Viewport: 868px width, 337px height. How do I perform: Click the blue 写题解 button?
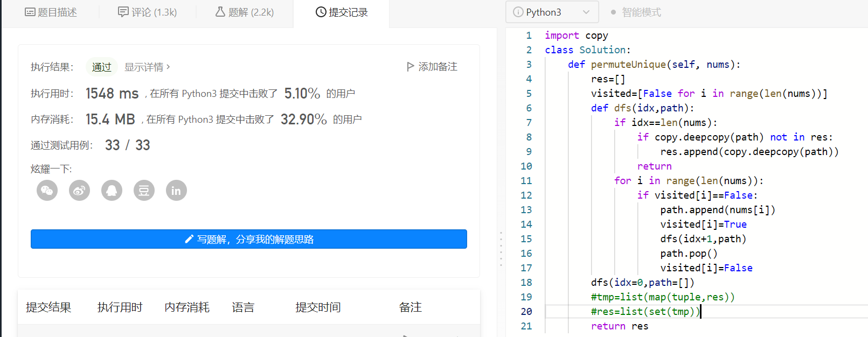[249, 240]
